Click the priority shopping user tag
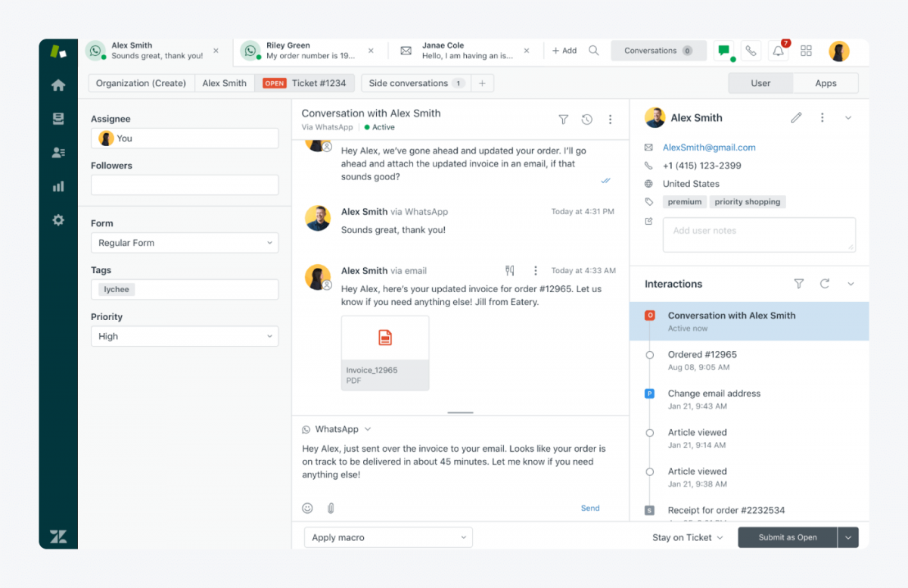The image size is (908, 588). [x=748, y=202]
